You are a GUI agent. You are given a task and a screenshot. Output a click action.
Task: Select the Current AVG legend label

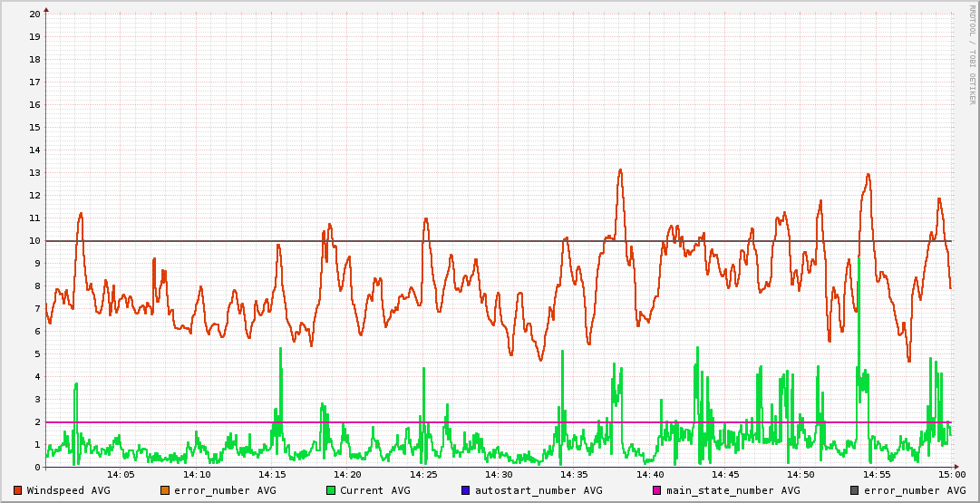374,490
